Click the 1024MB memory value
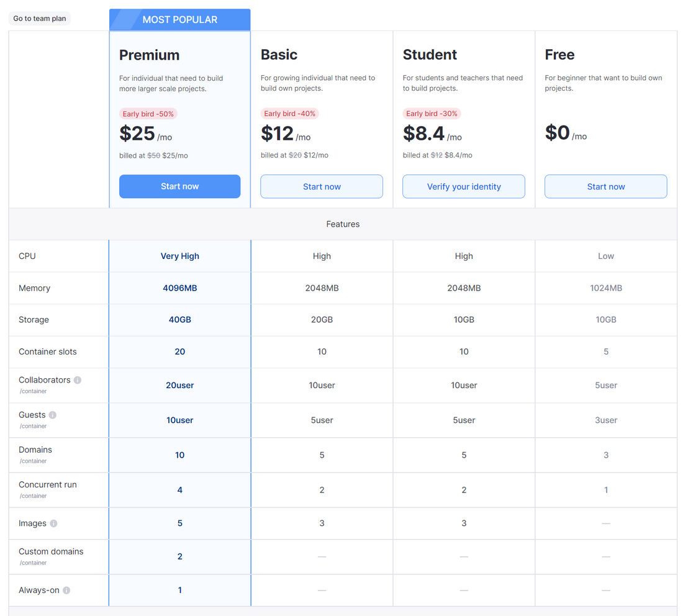688x616 pixels. (x=606, y=288)
